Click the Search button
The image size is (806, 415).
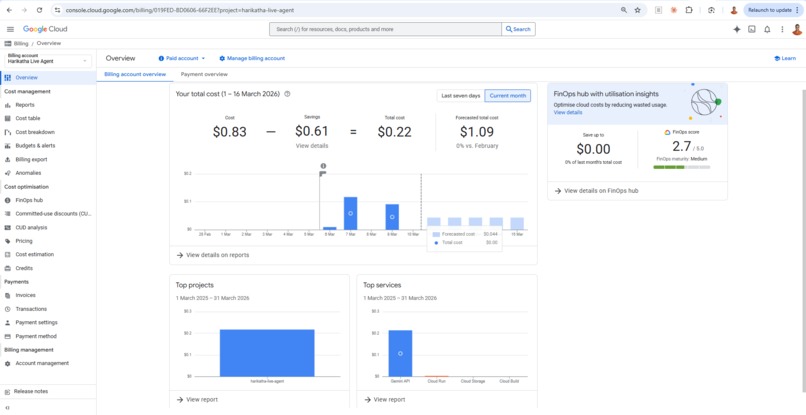point(518,29)
